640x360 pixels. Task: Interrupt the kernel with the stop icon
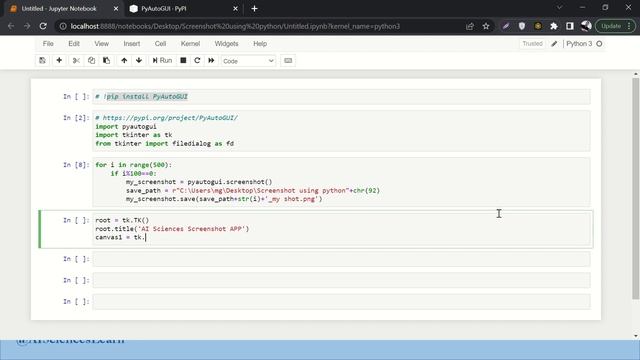point(183,60)
